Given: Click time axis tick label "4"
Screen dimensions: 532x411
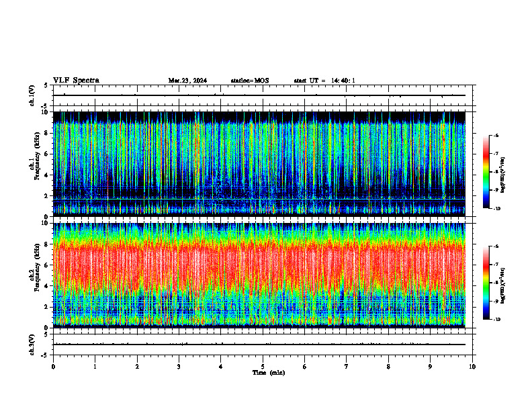Looking at the screenshot, I should click(x=220, y=367).
